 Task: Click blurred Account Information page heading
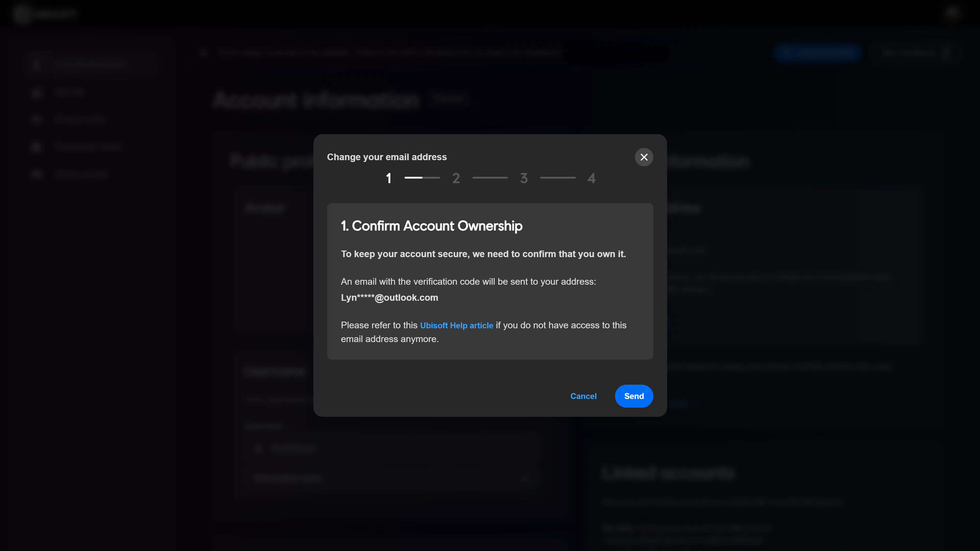coord(316,101)
